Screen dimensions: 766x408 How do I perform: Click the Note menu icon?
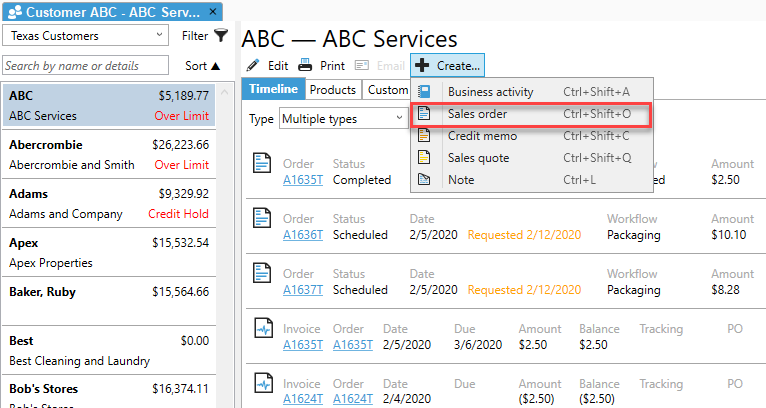coord(424,179)
